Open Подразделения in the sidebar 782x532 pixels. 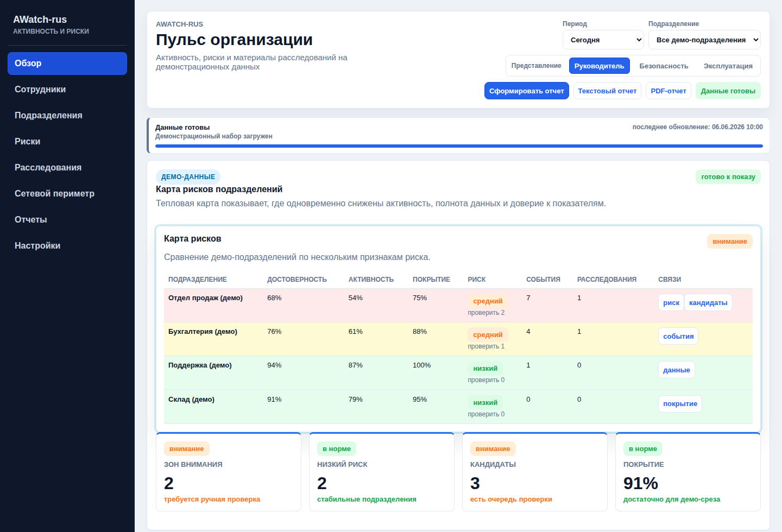click(x=67, y=116)
